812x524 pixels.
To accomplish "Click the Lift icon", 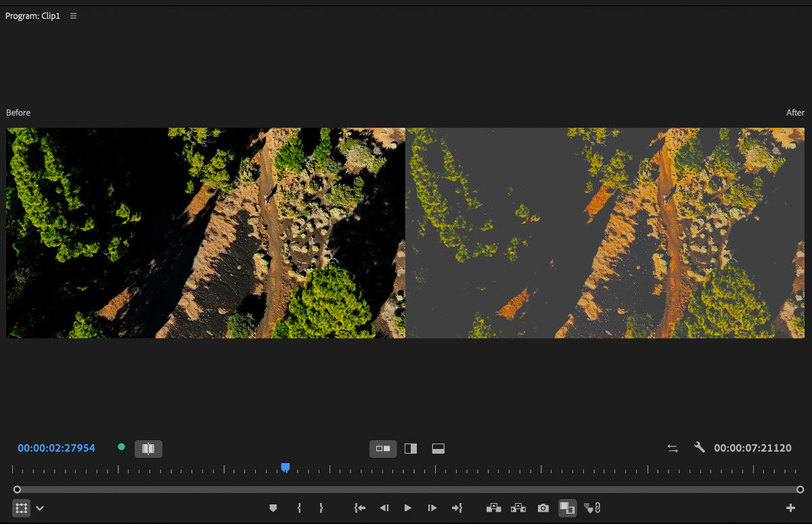I will tap(493, 508).
